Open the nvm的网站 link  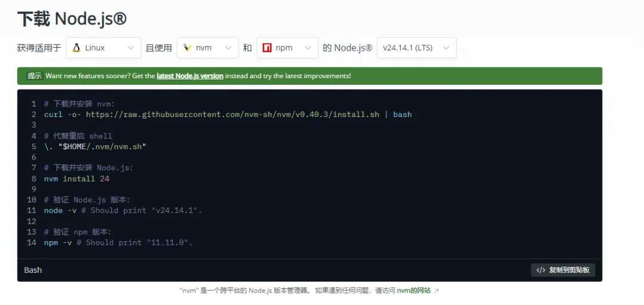[414, 291]
